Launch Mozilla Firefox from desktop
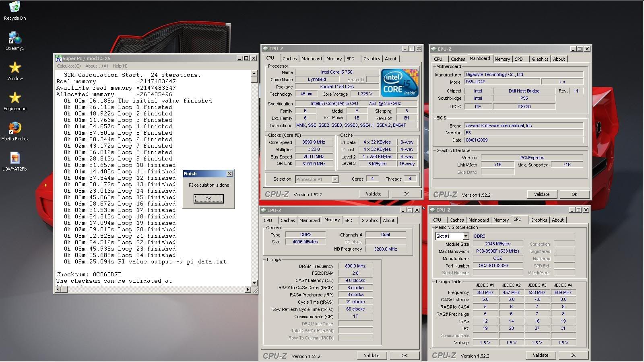 point(15,128)
